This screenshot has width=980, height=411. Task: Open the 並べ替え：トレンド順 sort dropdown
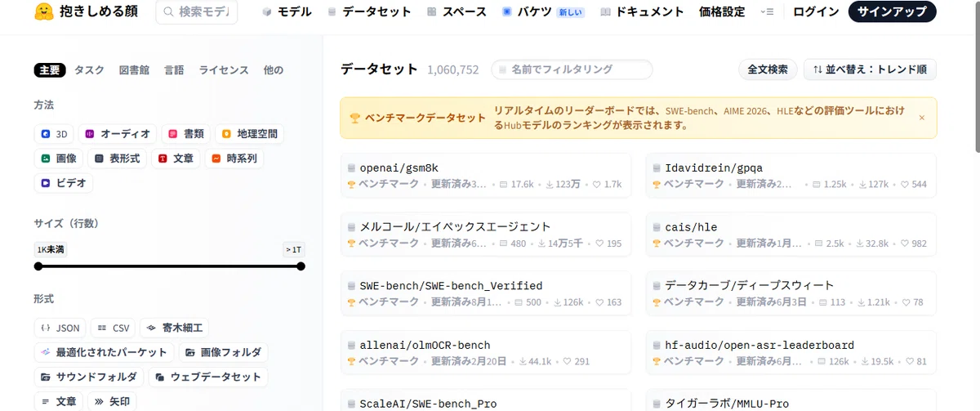870,69
